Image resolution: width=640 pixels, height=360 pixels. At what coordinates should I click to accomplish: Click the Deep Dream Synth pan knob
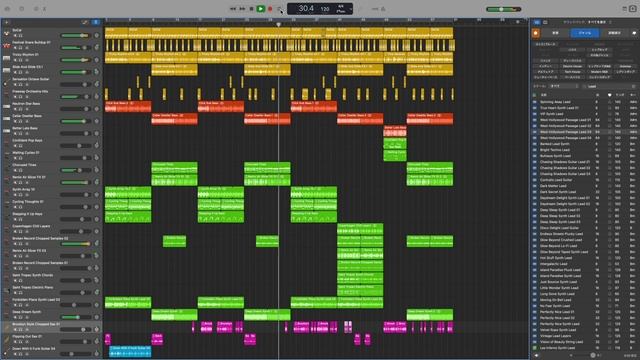[x=97, y=317]
